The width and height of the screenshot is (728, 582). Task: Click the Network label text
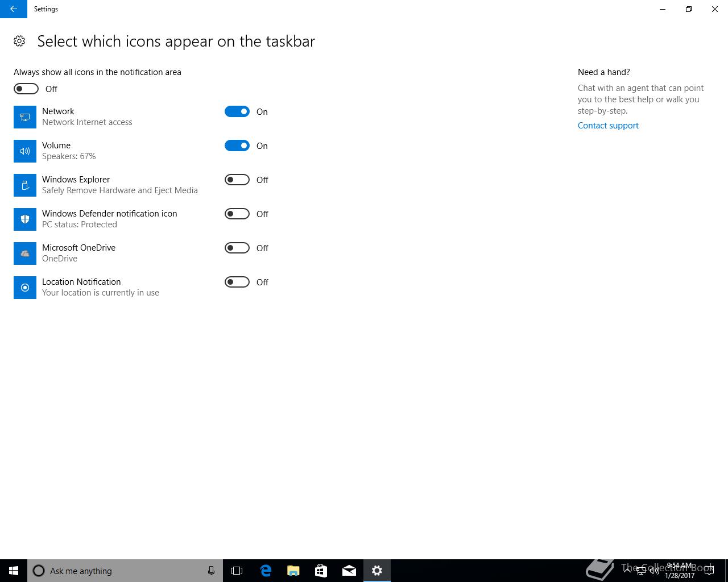58,111
